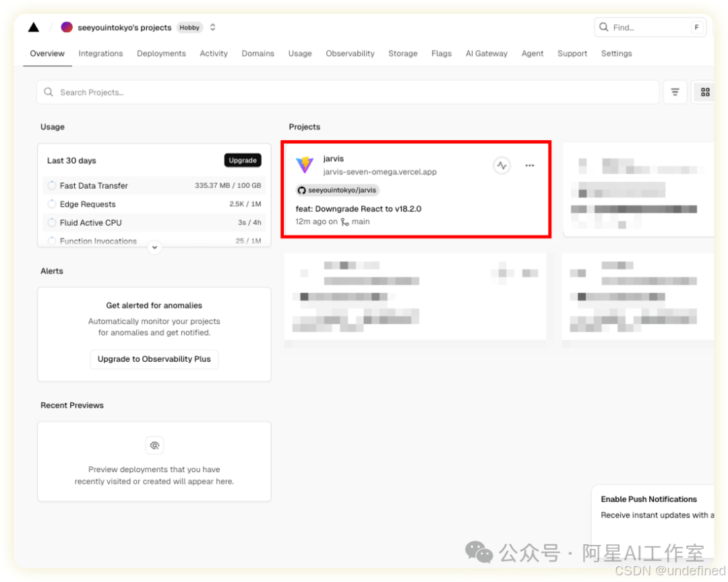
Task: Click the '335.37 MB / 100 GB' value
Action: [x=228, y=185]
